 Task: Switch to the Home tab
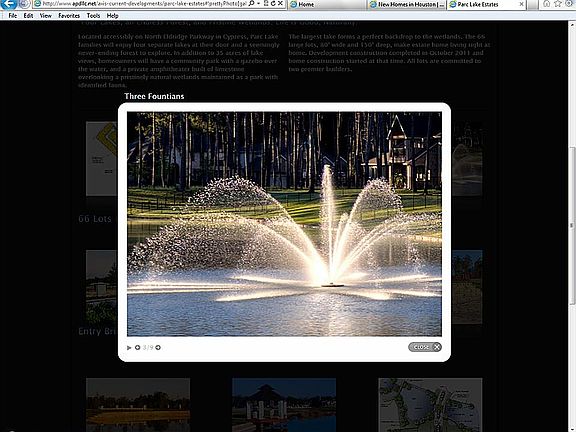327,4
